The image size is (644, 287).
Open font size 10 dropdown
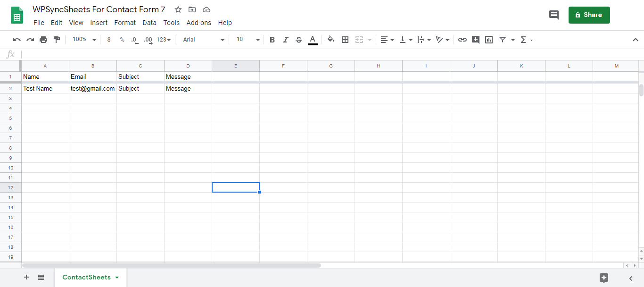pos(248,40)
